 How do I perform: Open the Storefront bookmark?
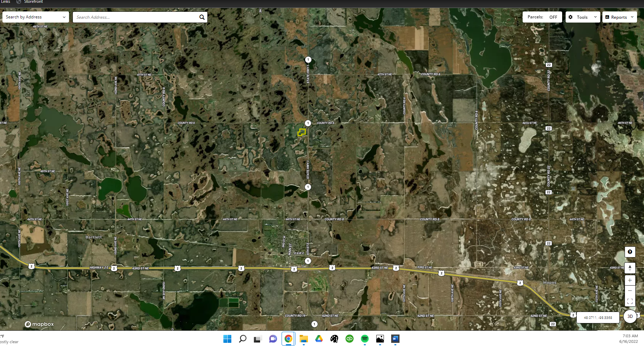33,2
